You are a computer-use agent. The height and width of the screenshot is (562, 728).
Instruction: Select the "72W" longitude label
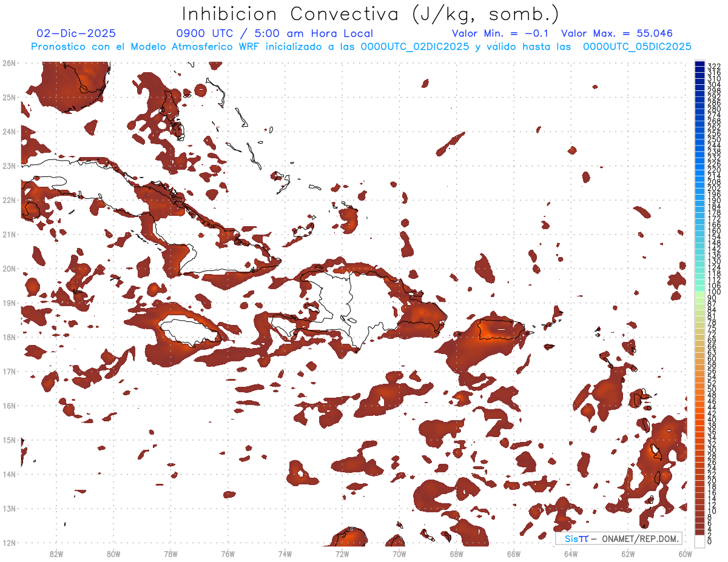click(x=342, y=554)
